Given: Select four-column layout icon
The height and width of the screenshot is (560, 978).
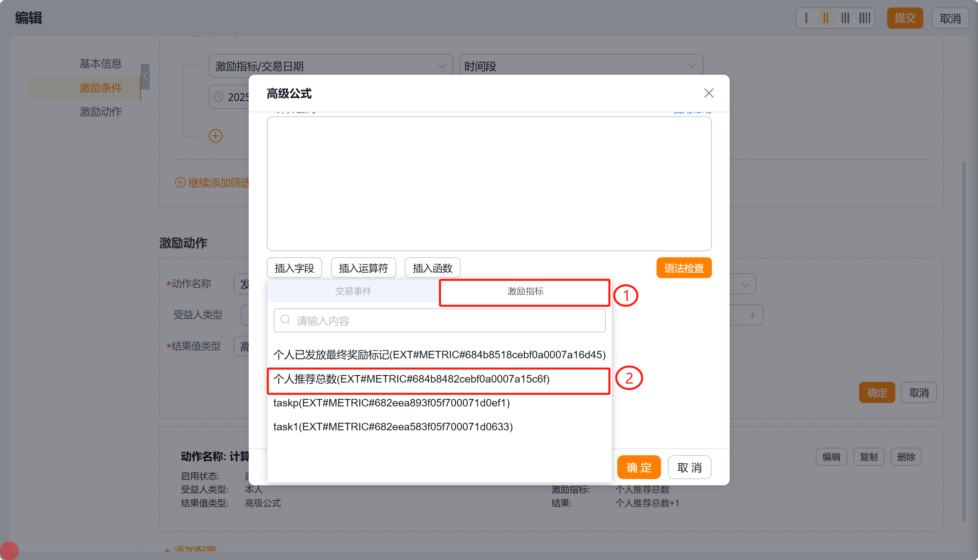Looking at the screenshot, I should tap(865, 18).
